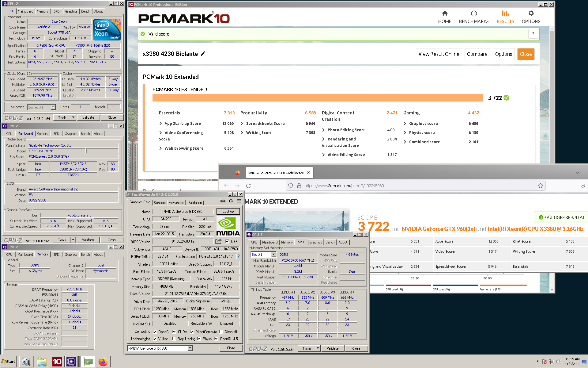Go back in Firefox
This screenshot has height=368, width=588.
[x=226, y=186]
